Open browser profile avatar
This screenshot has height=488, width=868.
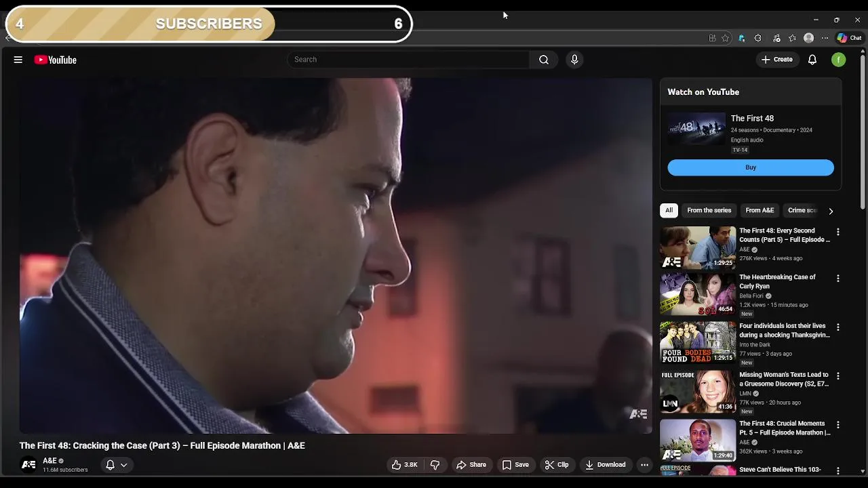pos(808,38)
